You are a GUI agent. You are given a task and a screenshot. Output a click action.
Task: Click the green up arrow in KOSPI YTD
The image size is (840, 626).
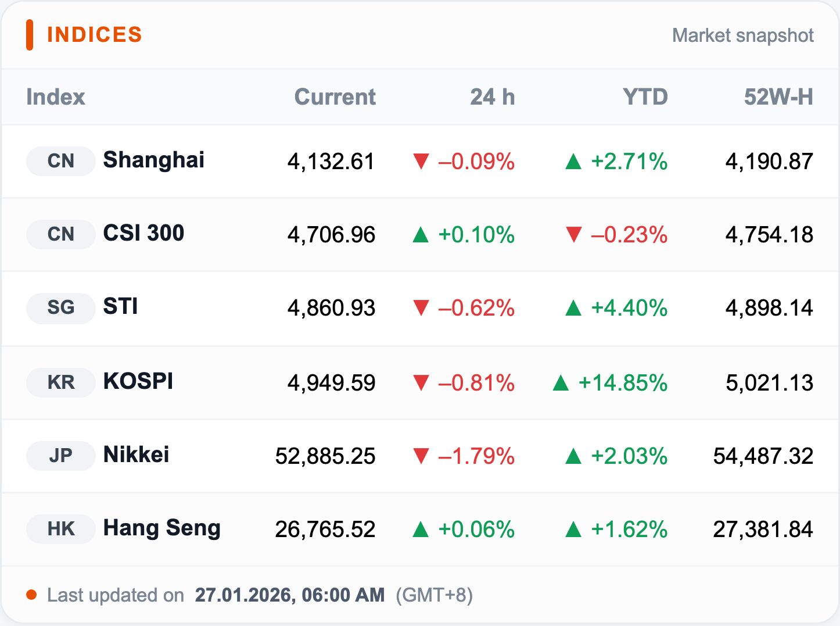click(x=561, y=383)
